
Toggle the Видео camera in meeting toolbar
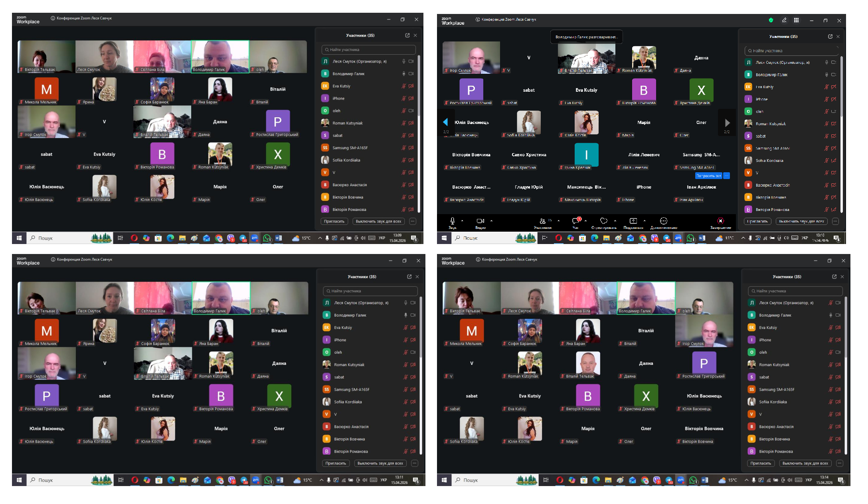click(x=480, y=221)
